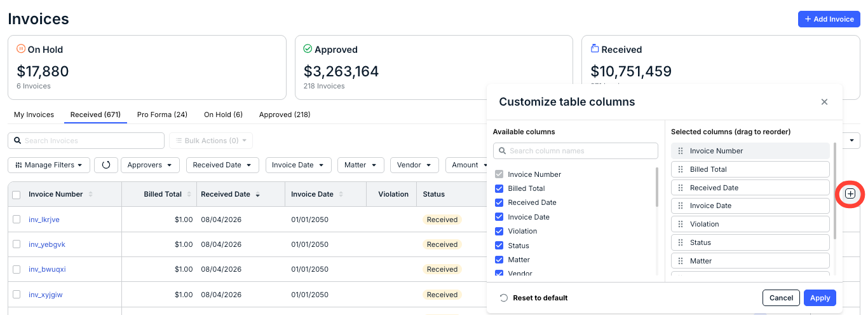The width and height of the screenshot is (868, 315).
Task: Click the refresh filters spinner icon
Action: coord(106,165)
